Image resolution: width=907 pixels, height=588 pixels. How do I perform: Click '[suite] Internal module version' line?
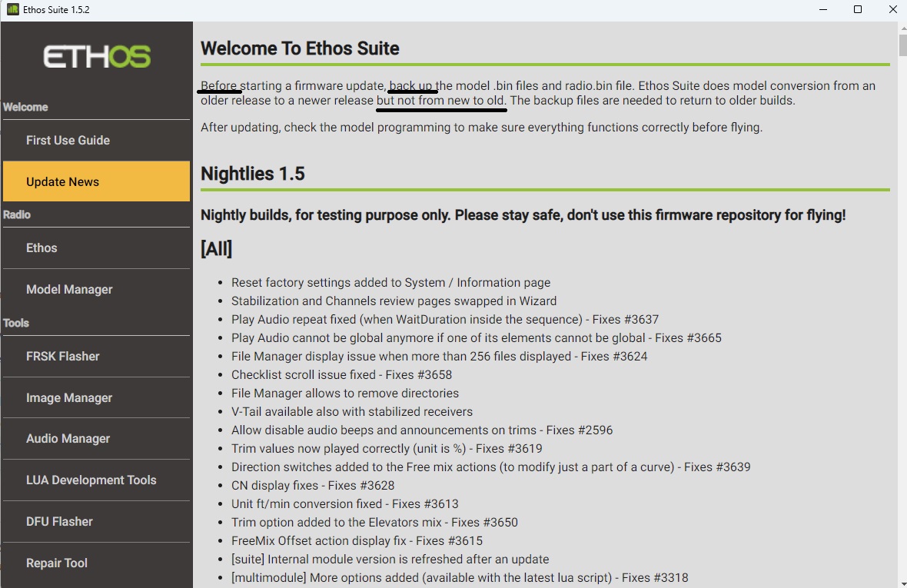coord(390,560)
